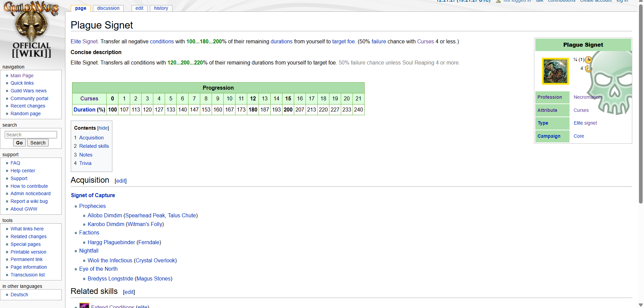Open Recent changes

[x=28, y=106]
